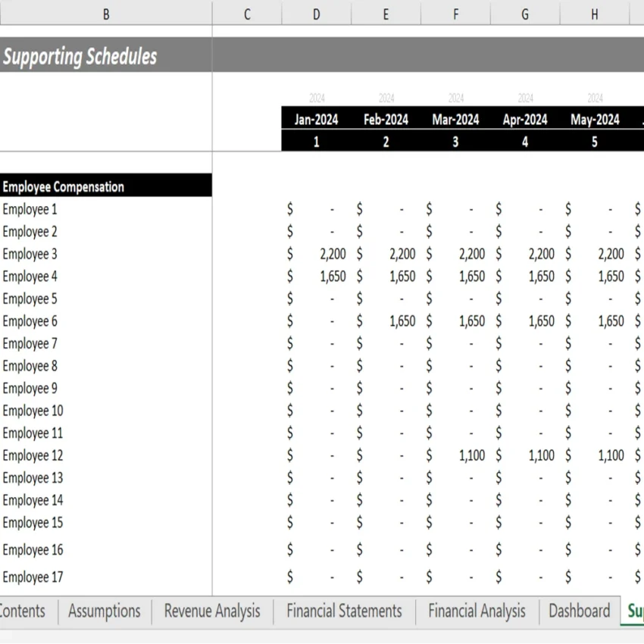Select column header B
This screenshot has width=644, height=644.
tap(106, 14)
